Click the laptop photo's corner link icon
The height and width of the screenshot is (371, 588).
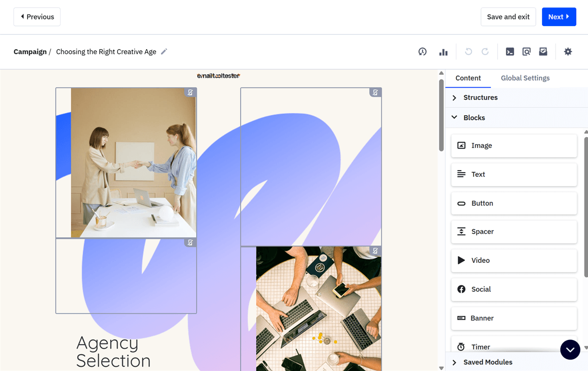click(375, 250)
